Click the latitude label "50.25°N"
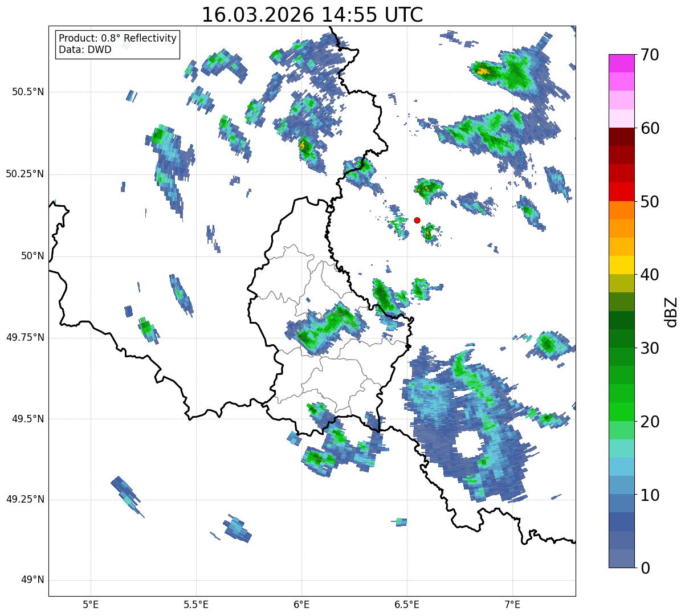The height and width of the screenshot is (616, 685). [25, 174]
